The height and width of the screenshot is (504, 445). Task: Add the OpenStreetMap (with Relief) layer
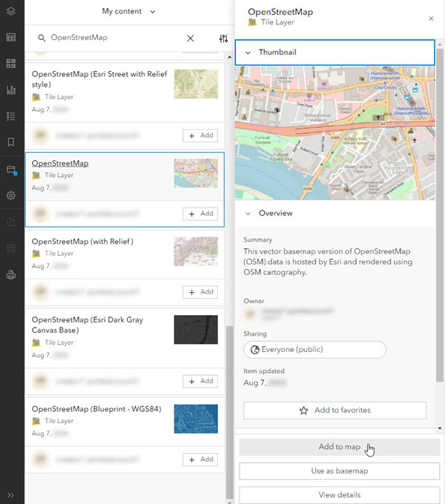pyautogui.click(x=200, y=292)
